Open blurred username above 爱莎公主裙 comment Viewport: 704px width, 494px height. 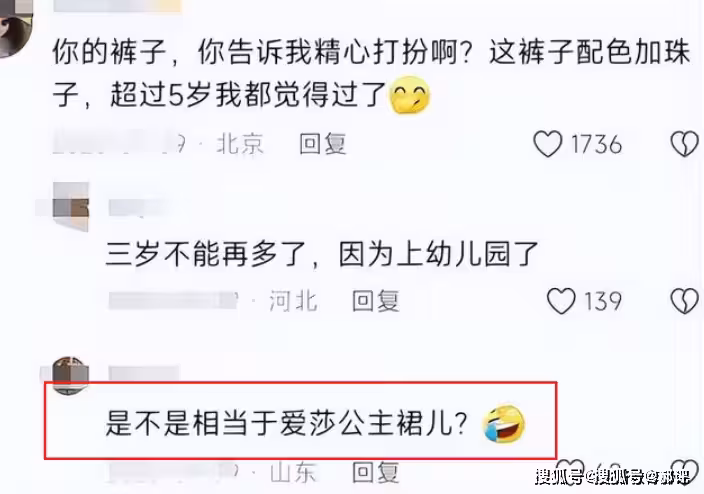coord(144,374)
